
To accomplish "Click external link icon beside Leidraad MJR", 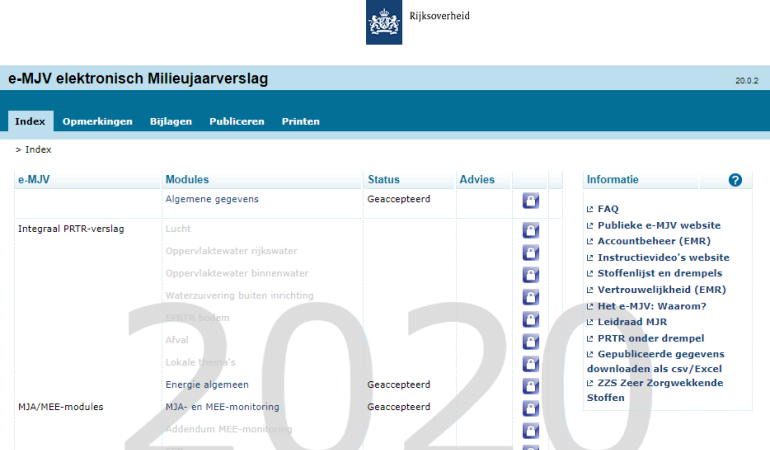I will point(590,322).
